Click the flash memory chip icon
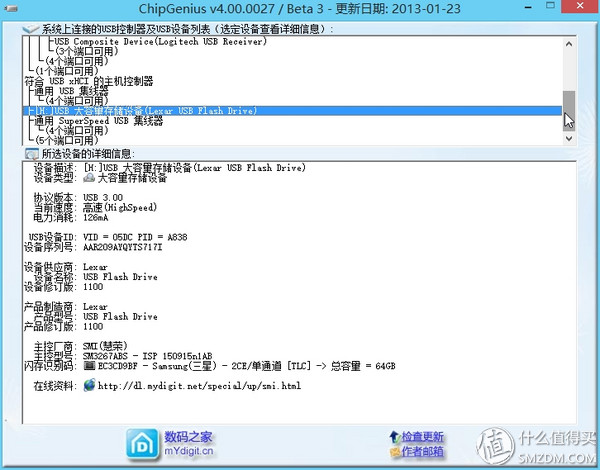This screenshot has width=600, height=470. coord(90,366)
